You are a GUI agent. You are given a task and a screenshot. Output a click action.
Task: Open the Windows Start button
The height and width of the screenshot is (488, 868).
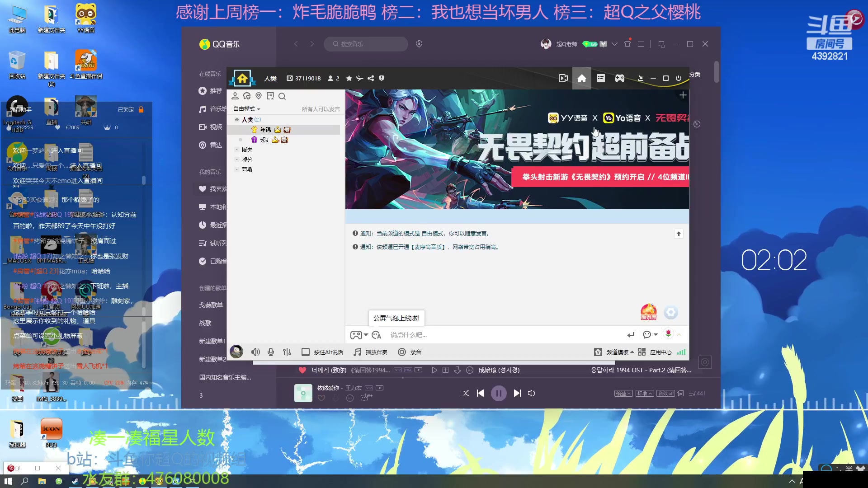[8, 481]
